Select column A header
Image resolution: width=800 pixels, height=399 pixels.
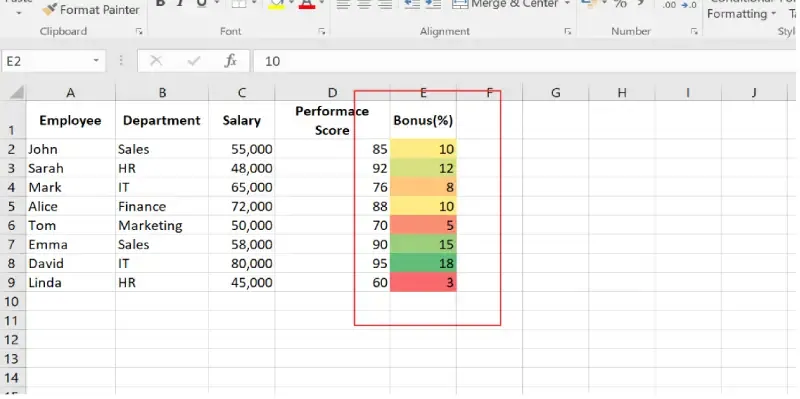click(70, 93)
